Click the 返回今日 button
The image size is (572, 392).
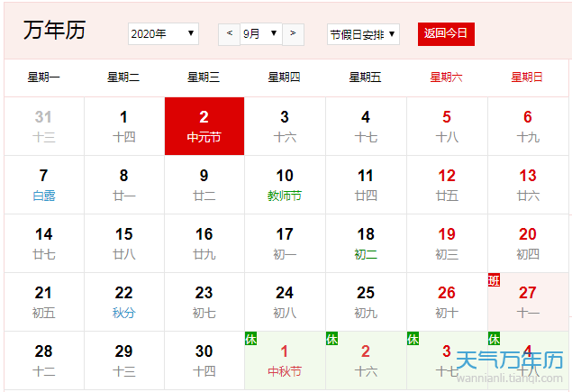[x=446, y=34]
